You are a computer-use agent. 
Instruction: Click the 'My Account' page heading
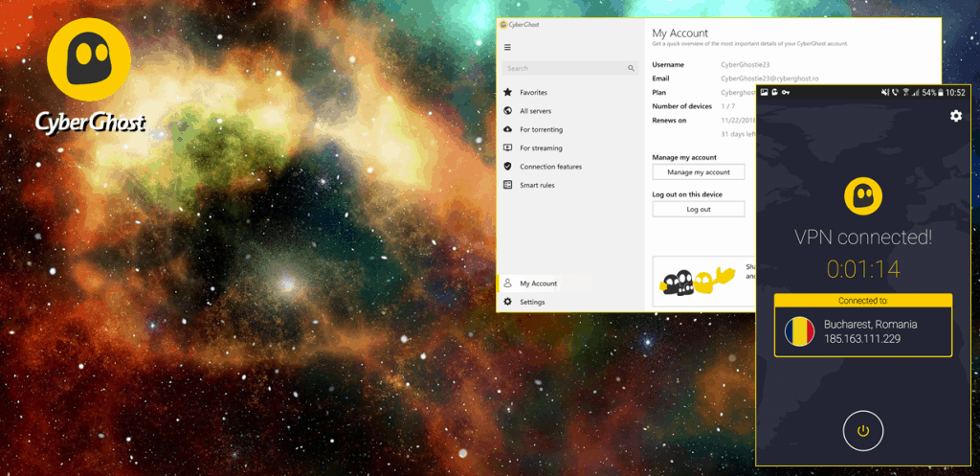tap(680, 34)
